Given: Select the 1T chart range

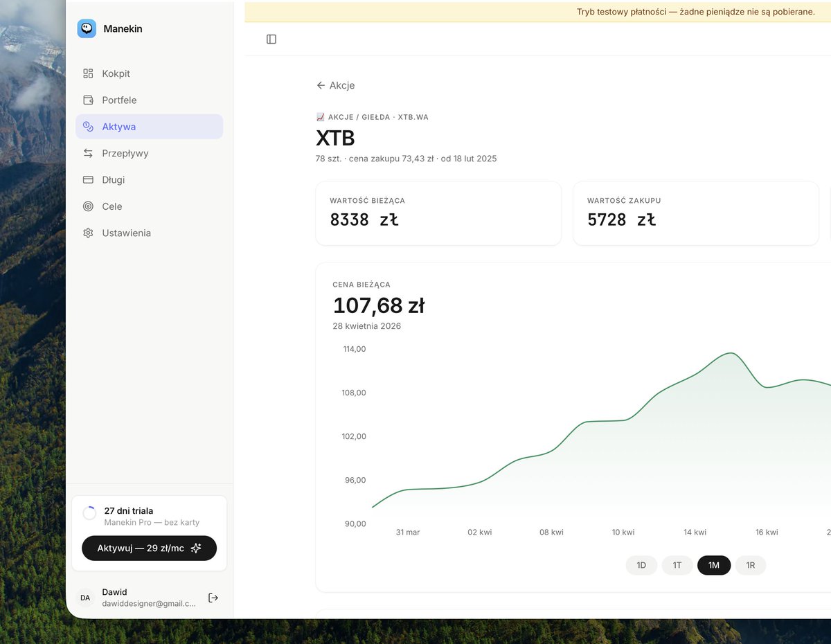Looking at the screenshot, I should [677, 565].
